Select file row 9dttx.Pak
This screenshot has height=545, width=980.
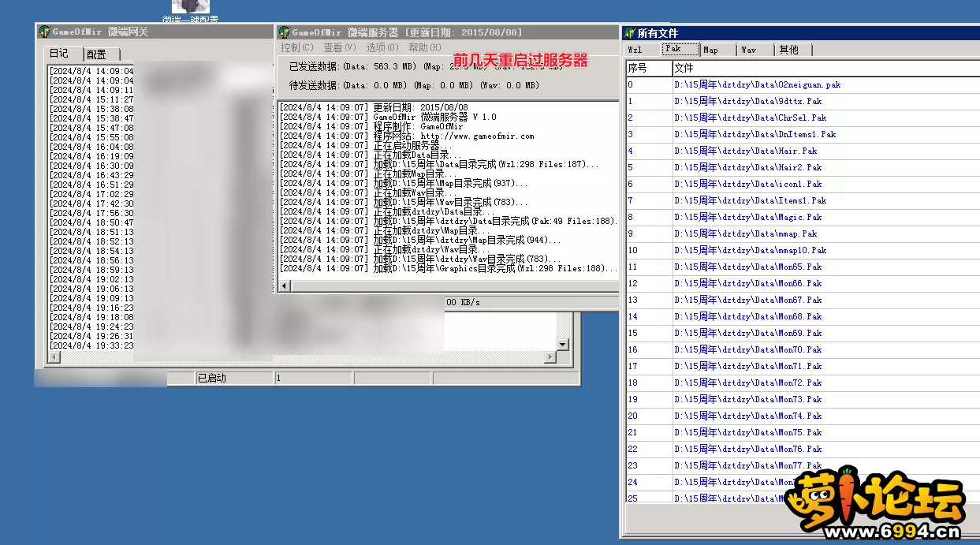pos(803,101)
